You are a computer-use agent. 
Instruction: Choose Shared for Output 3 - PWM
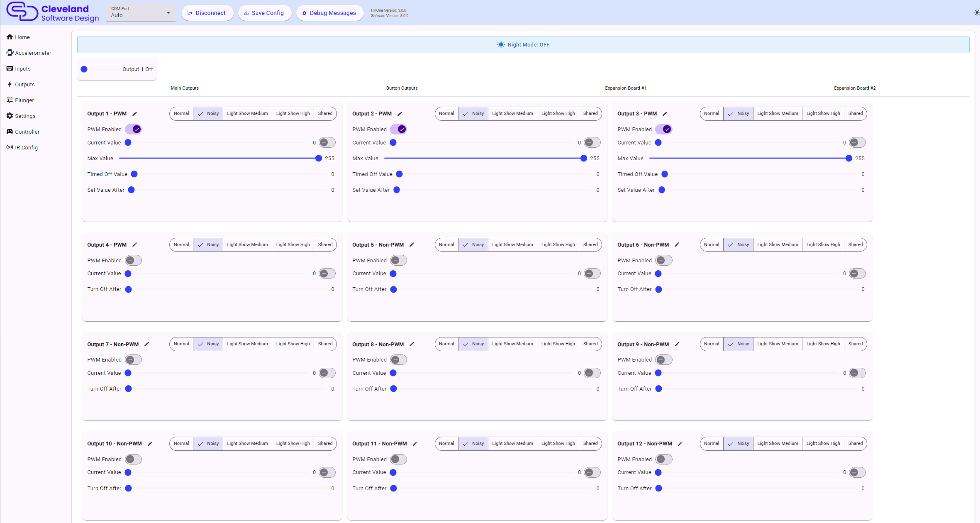855,113
